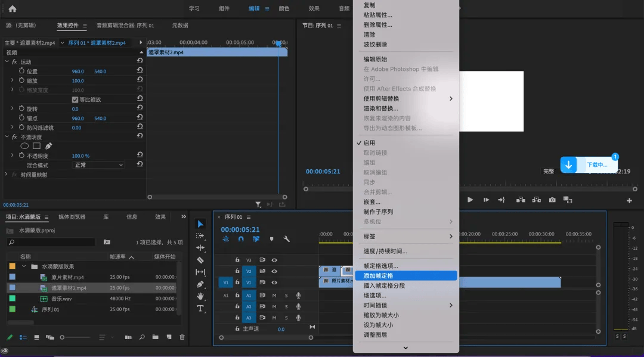Select 音乐.wav in project panel

click(61, 299)
